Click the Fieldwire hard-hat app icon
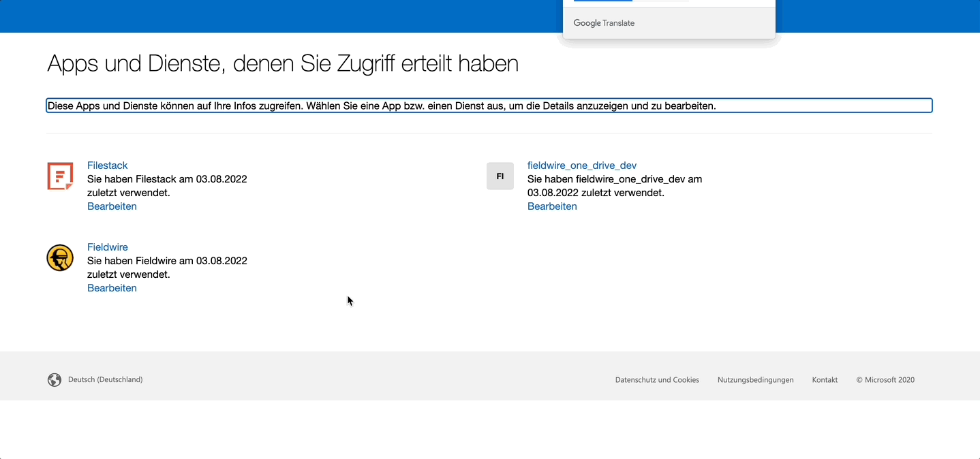The width and height of the screenshot is (980, 459). [x=60, y=257]
